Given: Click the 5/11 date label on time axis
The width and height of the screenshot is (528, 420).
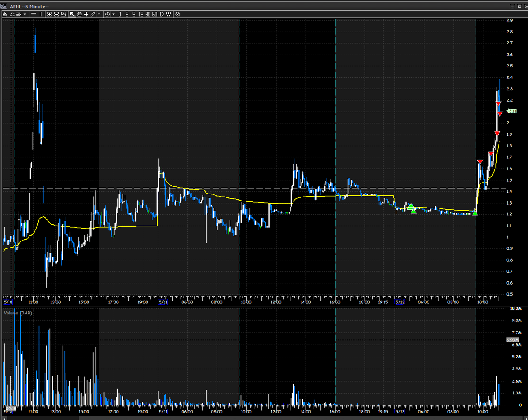Looking at the screenshot, I should click(163, 302).
